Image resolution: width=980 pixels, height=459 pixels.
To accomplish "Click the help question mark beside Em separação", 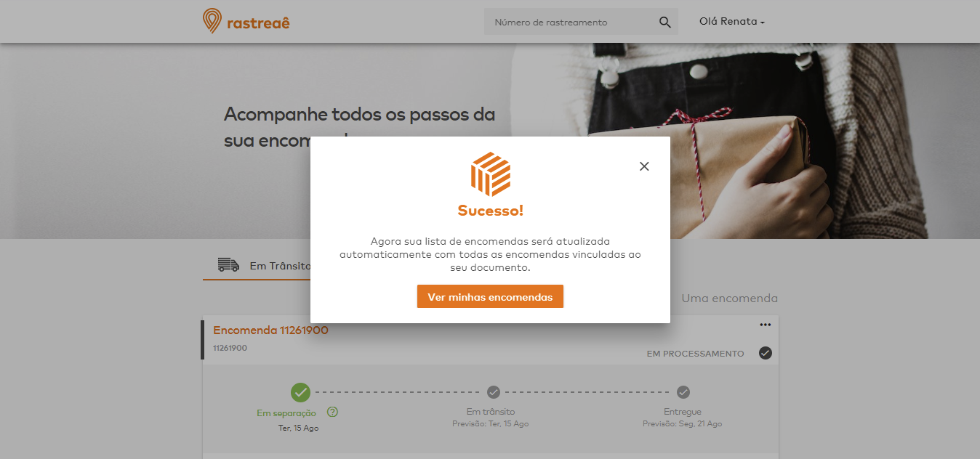I will tap(332, 412).
